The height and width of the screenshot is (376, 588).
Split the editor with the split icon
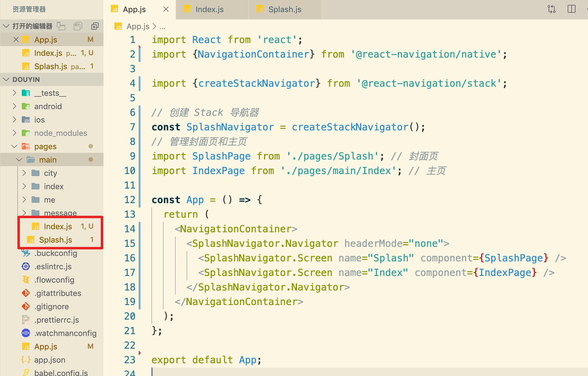click(x=572, y=9)
